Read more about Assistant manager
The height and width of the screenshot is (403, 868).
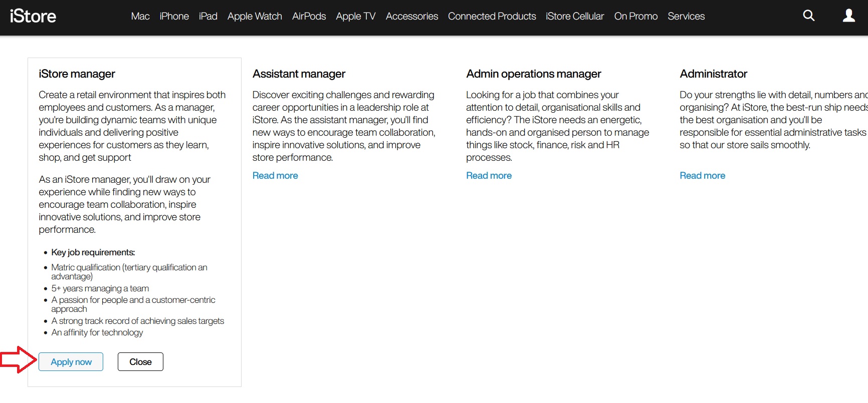coord(275,176)
